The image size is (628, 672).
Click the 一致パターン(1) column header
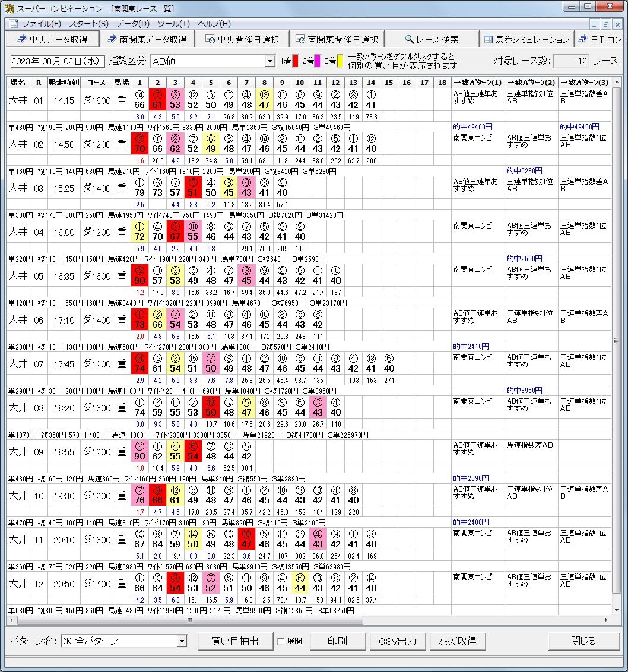pyautogui.click(x=478, y=83)
